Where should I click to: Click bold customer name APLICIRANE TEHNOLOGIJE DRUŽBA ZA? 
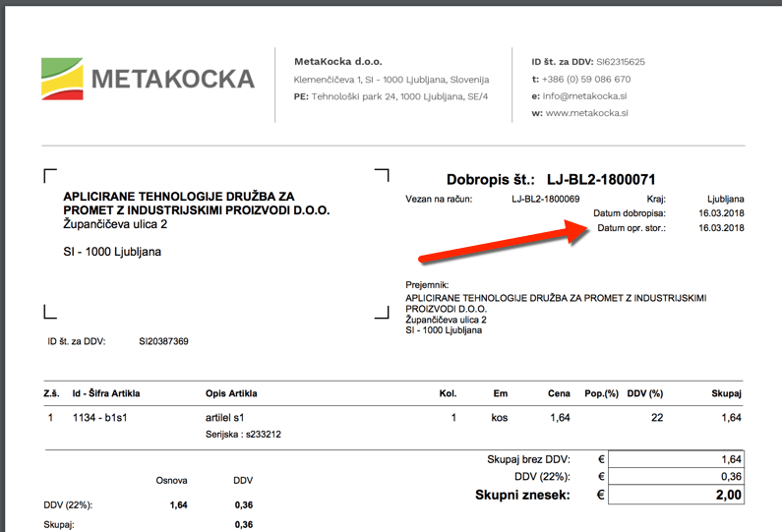[179, 197]
